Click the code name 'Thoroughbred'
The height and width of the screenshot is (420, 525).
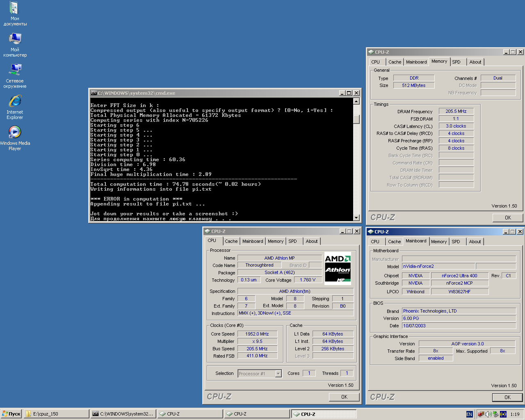click(x=259, y=265)
